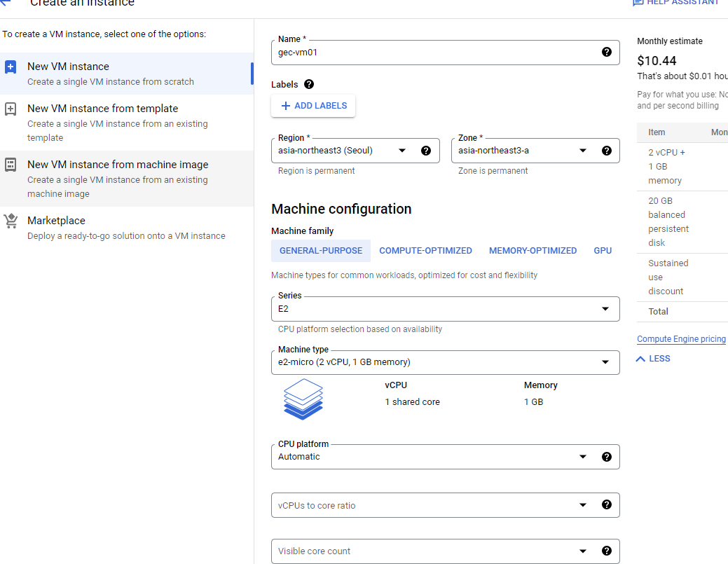Open the Zone dropdown asia-northeast3-a
The image size is (728, 564).
pyautogui.click(x=535, y=151)
